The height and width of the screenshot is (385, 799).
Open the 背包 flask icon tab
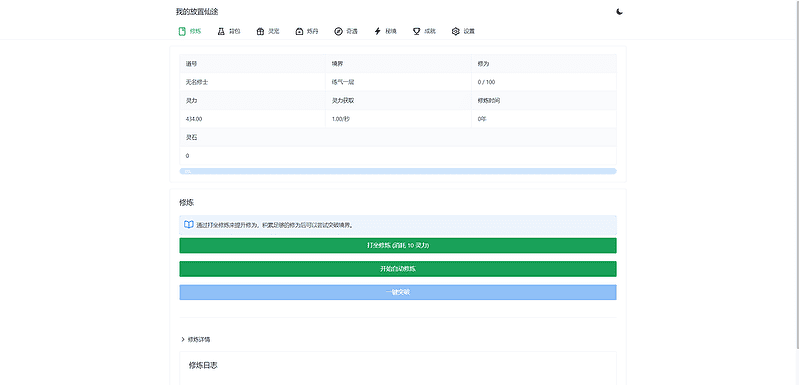click(221, 31)
